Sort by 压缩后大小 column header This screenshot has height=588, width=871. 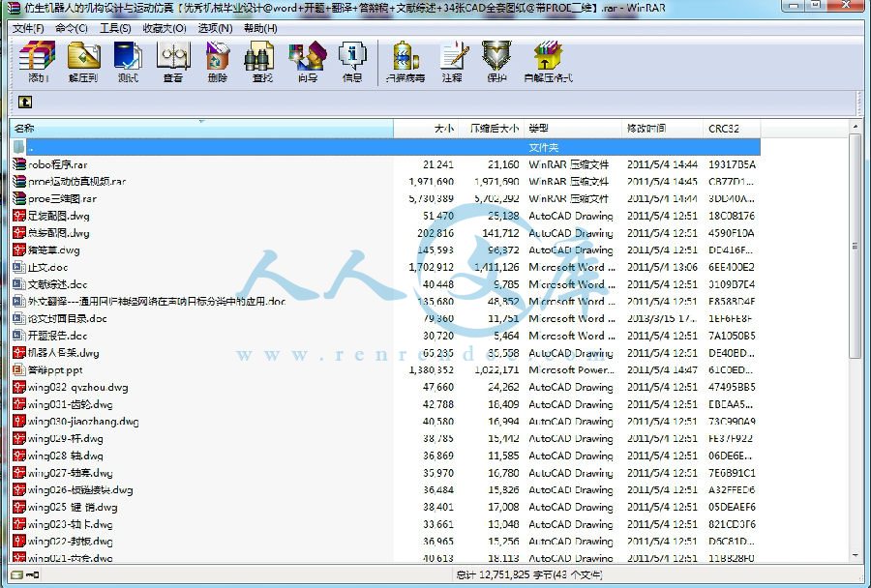491,129
